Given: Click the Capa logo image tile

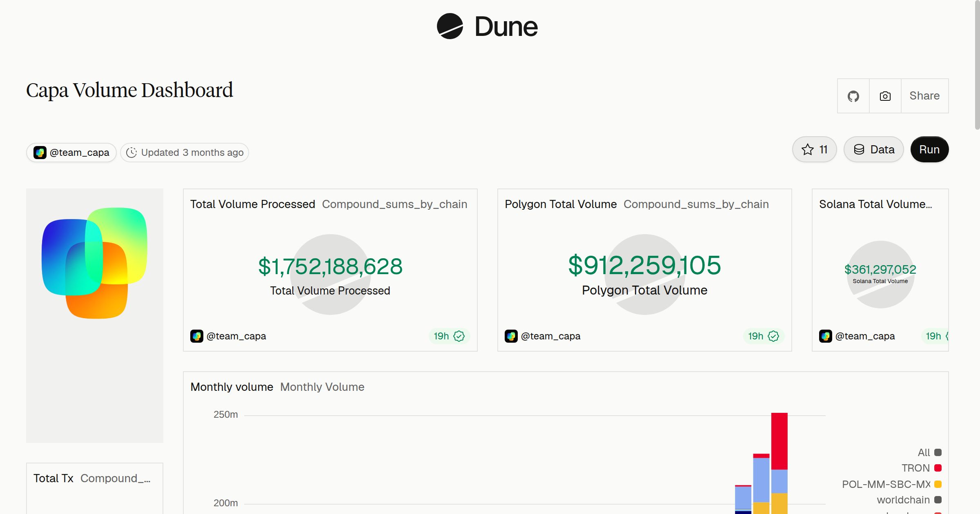Looking at the screenshot, I should [95, 315].
